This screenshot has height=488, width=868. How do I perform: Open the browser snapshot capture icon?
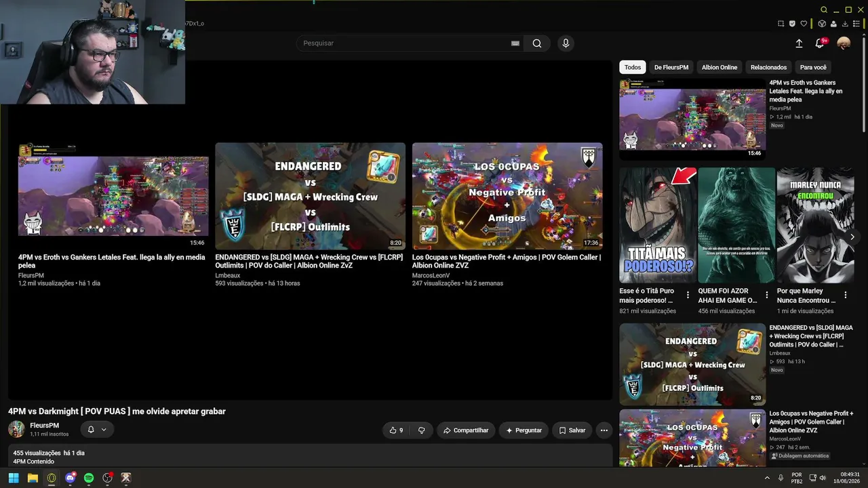781,24
